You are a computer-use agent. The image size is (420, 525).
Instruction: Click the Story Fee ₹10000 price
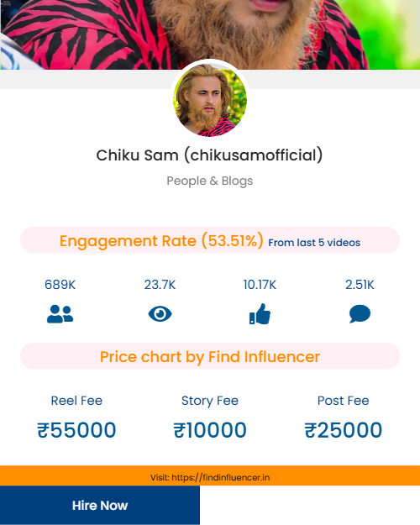[x=210, y=430]
